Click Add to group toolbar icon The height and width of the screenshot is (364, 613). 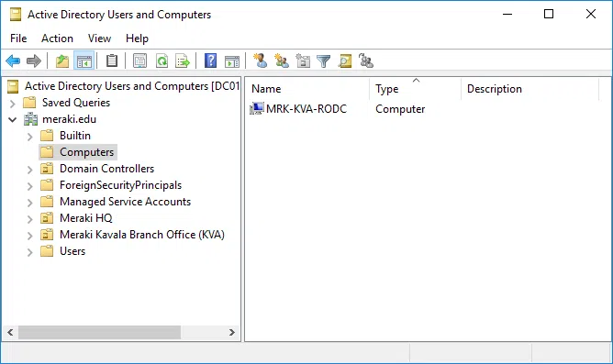(x=366, y=61)
